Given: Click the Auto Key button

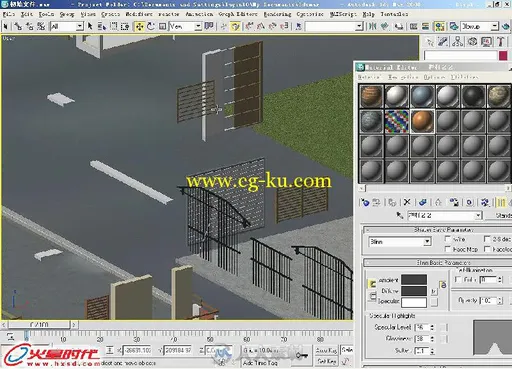Looking at the screenshot, I should coord(326,350).
